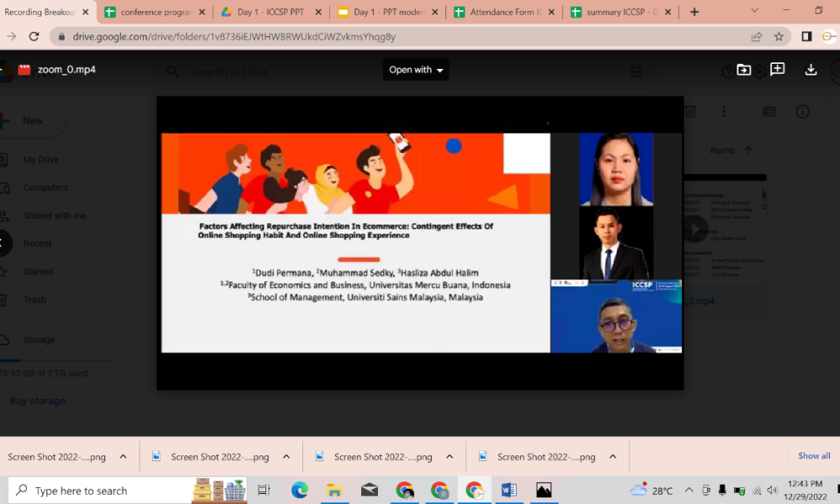Switch to the 'summary ICCSP' tab
Viewport: 840px width, 504px height.
(x=621, y=12)
